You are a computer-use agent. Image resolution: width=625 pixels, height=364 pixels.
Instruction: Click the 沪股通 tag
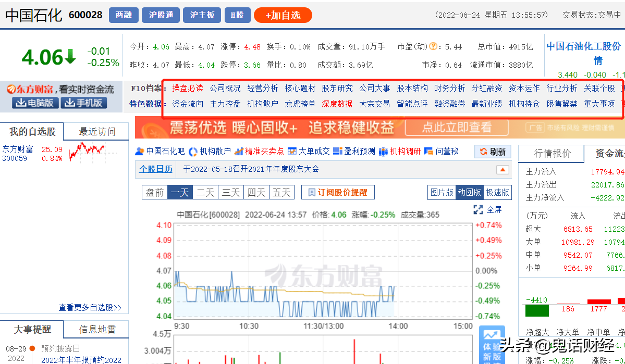[161, 15]
